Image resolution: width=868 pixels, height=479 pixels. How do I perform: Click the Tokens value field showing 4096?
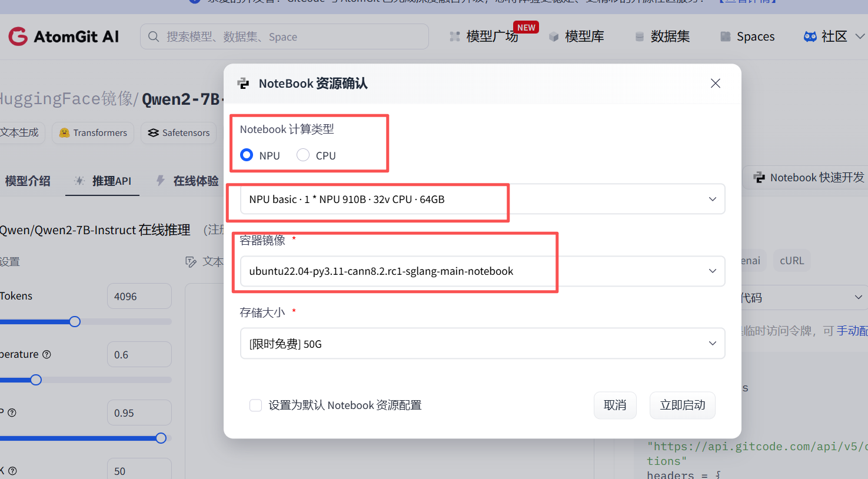tap(139, 297)
